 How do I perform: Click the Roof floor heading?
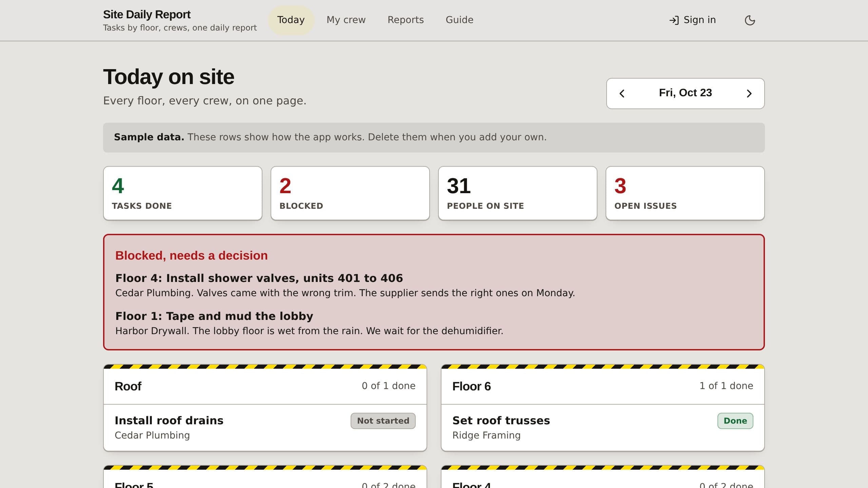(x=128, y=386)
